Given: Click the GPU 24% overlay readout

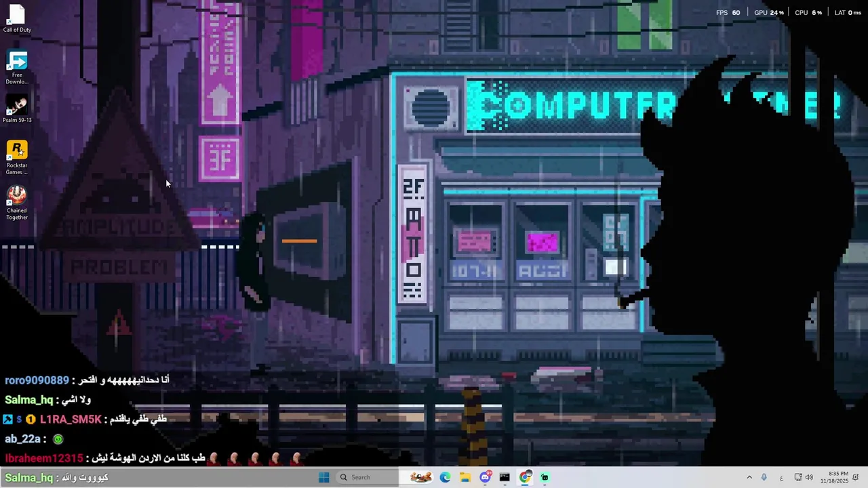Looking at the screenshot, I should pos(769,13).
